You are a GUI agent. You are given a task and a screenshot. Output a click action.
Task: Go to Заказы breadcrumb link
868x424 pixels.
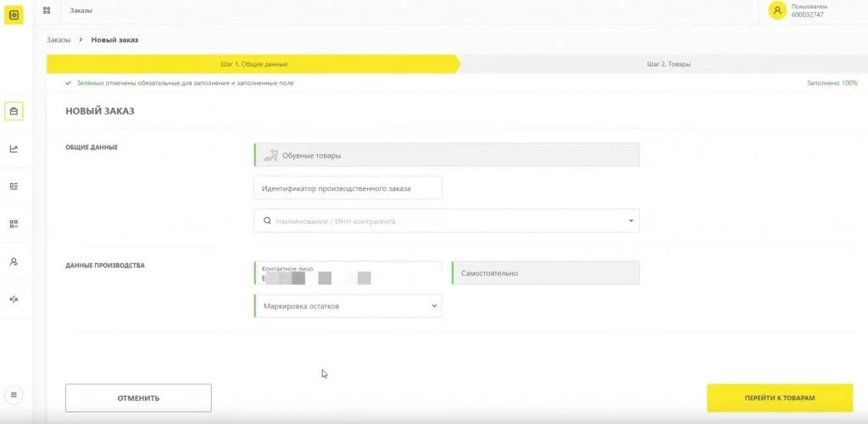[58, 40]
